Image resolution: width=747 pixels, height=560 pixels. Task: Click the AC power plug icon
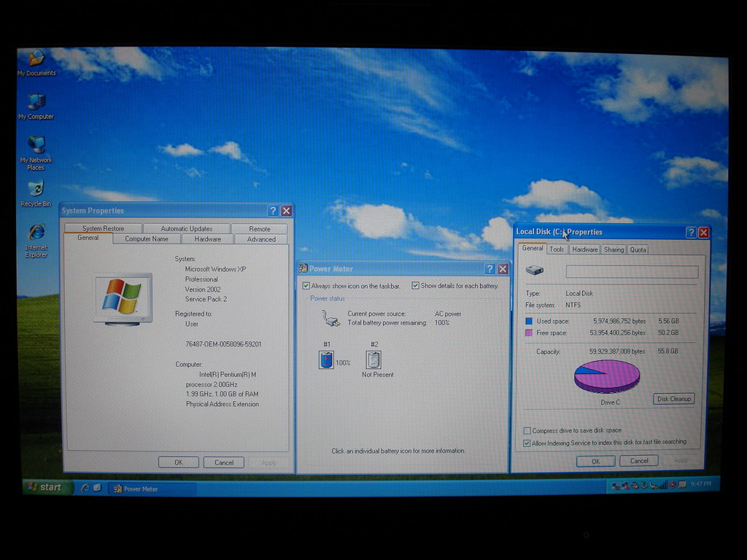point(330,318)
